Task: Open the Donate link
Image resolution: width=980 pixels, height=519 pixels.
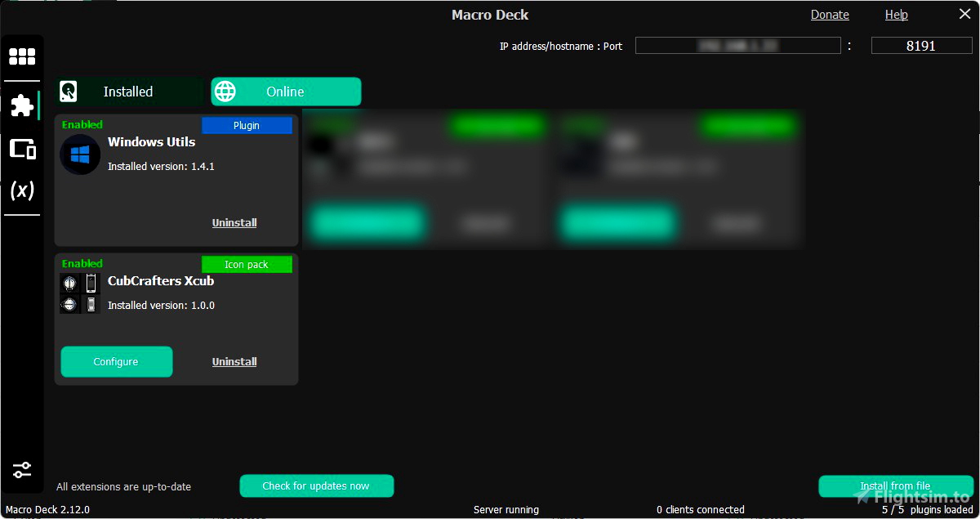Action: (x=830, y=15)
